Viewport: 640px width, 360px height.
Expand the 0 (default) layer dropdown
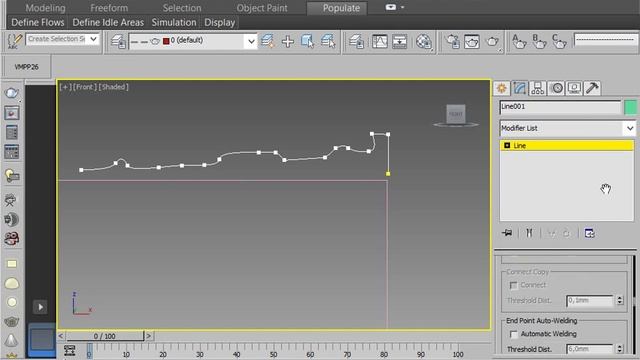(251, 41)
